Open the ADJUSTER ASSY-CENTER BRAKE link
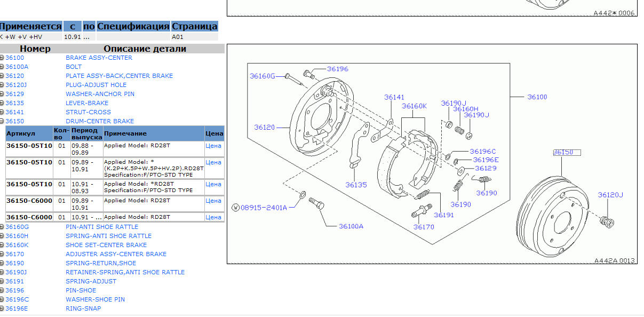Viewport: 644px width, 317px height. coord(116,254)
